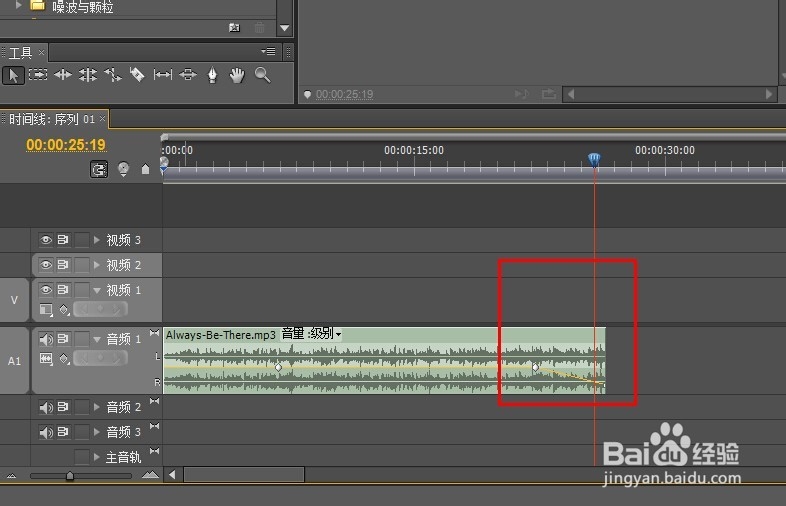Mute Audio 3 track speaker toggle
The height and width of the screenshot is (506, 786).
tap(46, 432)
